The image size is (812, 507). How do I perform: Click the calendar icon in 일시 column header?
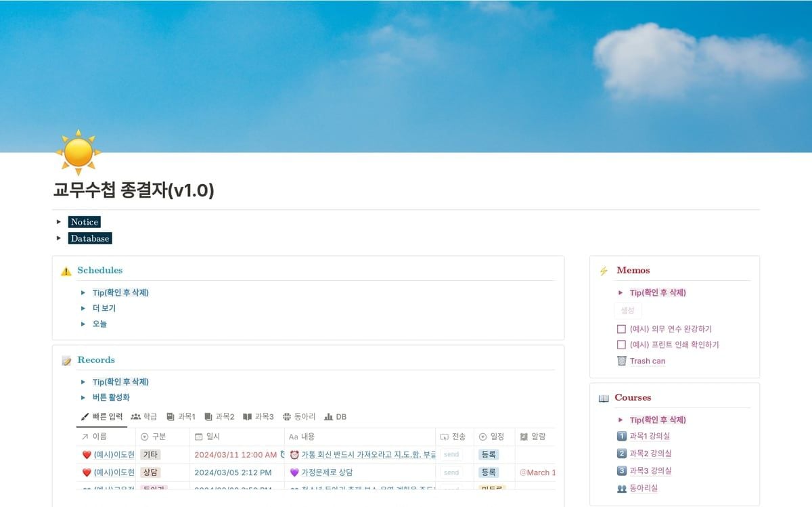199,437
